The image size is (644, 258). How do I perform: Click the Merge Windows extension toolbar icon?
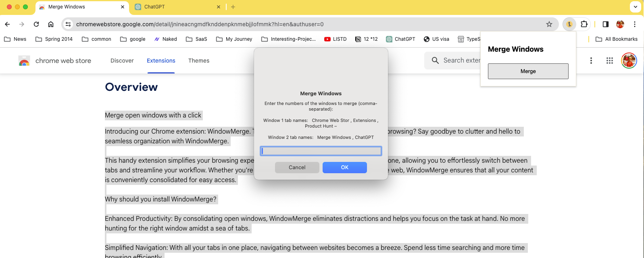569,24
